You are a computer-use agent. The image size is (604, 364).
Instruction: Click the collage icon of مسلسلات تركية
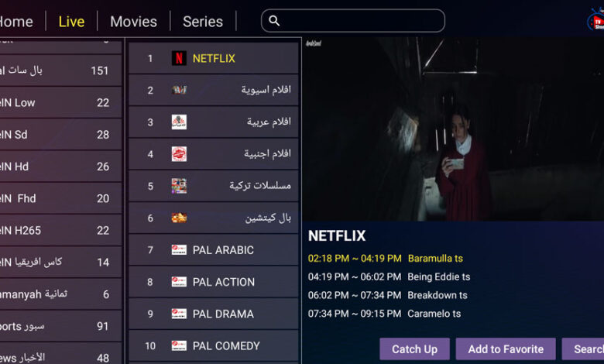click(179, 186)
